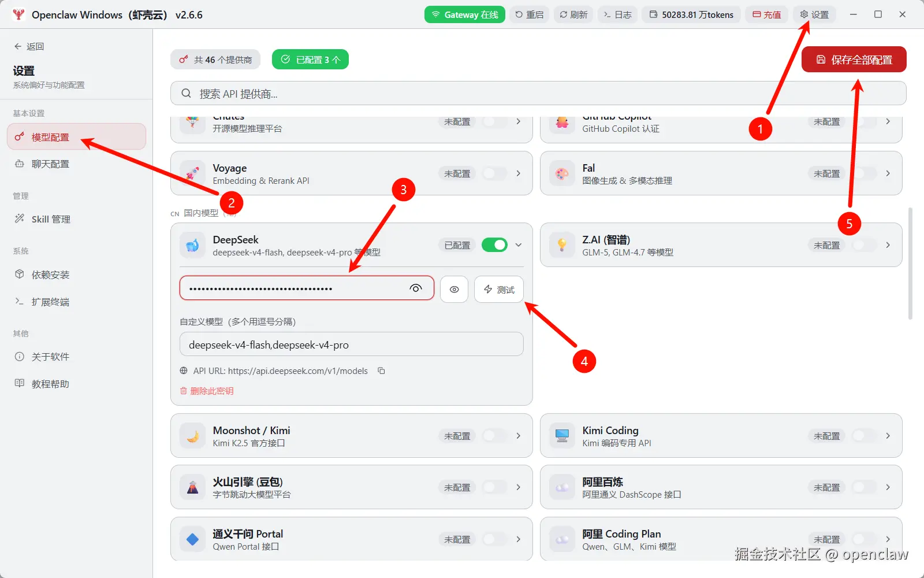Click the globe icon beside API URL

click(x=184, y=370)
